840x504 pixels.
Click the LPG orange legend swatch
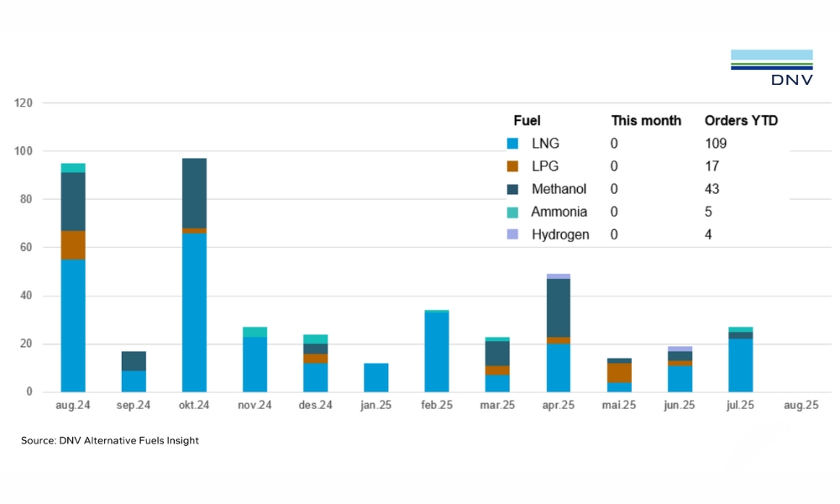(x=513, y=166)
